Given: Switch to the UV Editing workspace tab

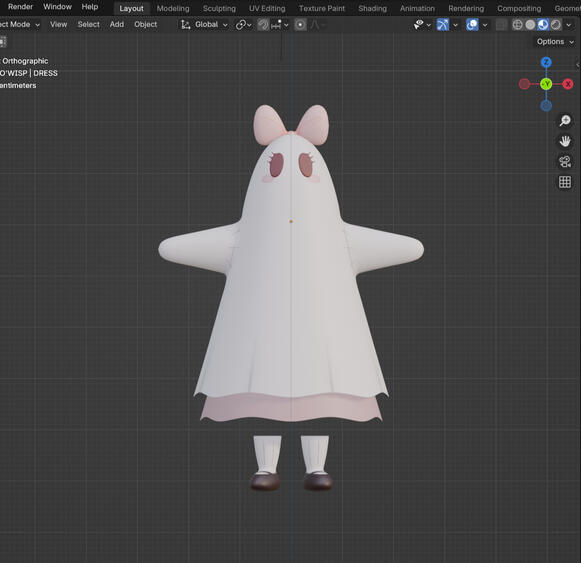Looking at the screenshot, I should [x=267, y=8].
